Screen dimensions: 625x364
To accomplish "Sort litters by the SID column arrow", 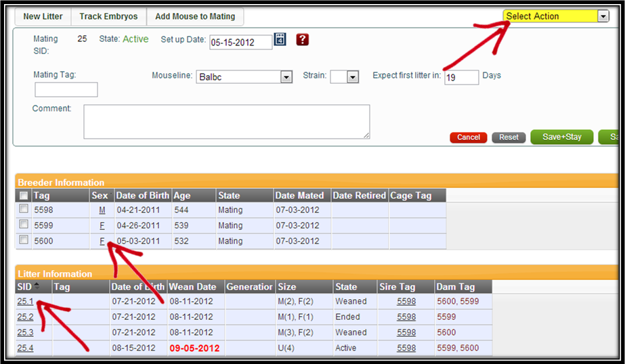I will coord(37,286).
